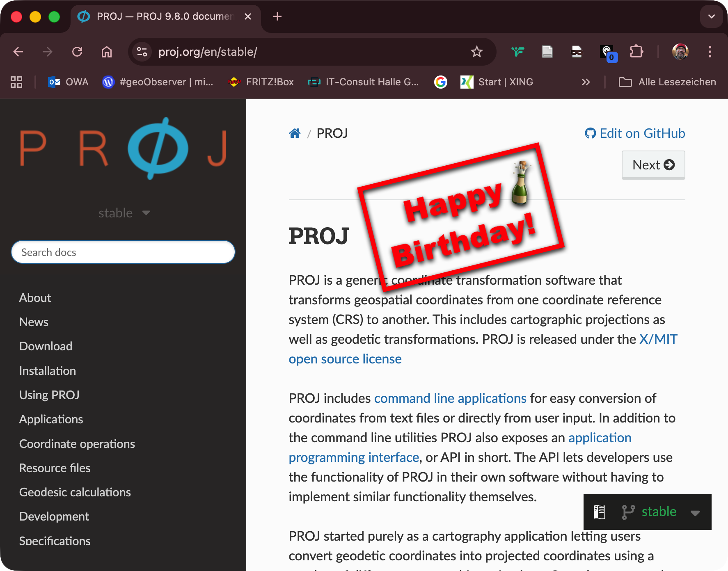
Task: Click the browser home button
Action: [107, 52]
